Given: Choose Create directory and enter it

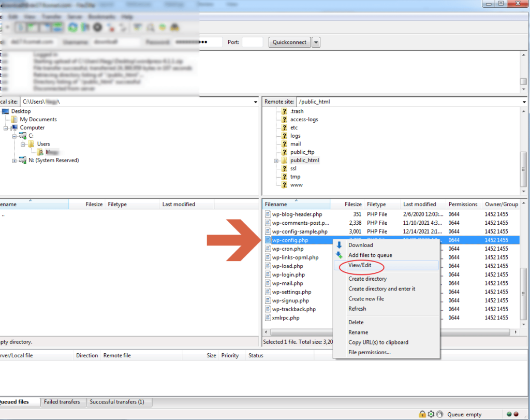Looking at the screenshot, I should point(387,289).
